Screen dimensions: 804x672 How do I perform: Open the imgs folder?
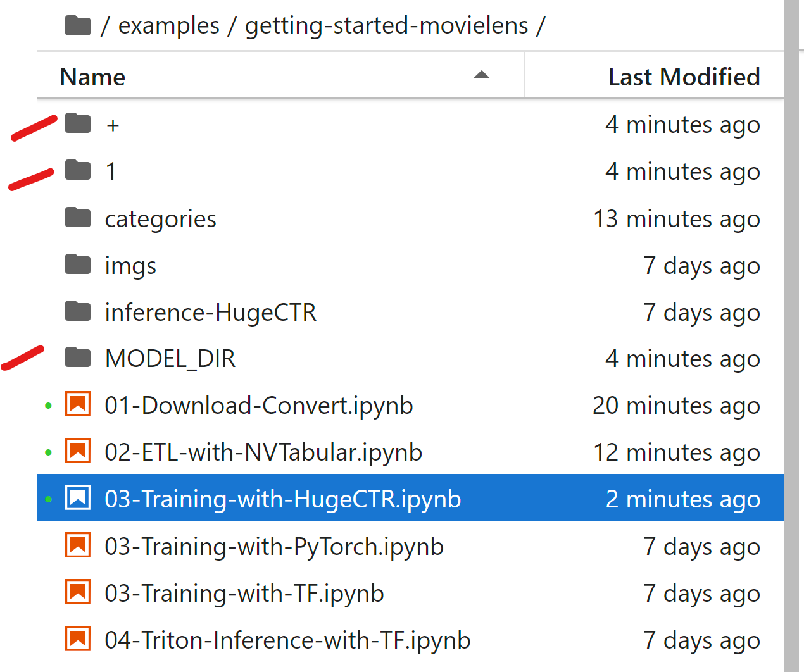point(130,265)
